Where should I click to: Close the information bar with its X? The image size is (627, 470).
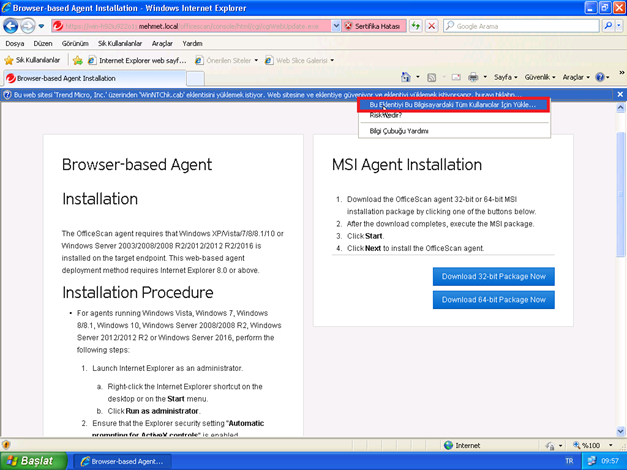pos(620,94)
